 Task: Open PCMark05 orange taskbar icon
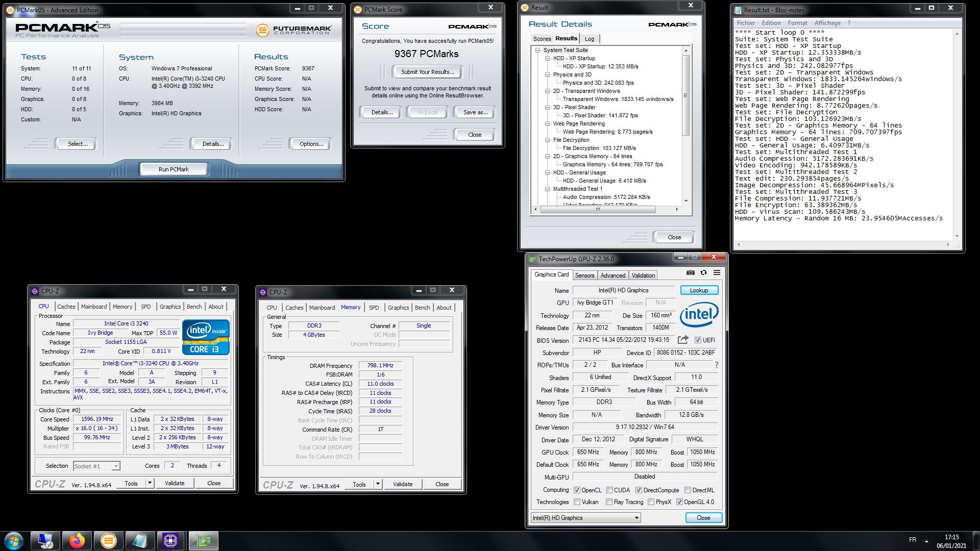coord(108,541)
